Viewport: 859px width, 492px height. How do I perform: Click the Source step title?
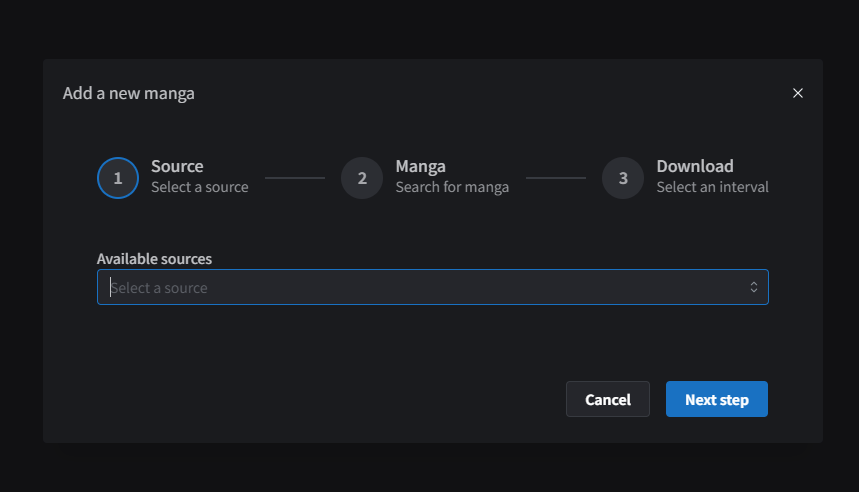(177, 166)
